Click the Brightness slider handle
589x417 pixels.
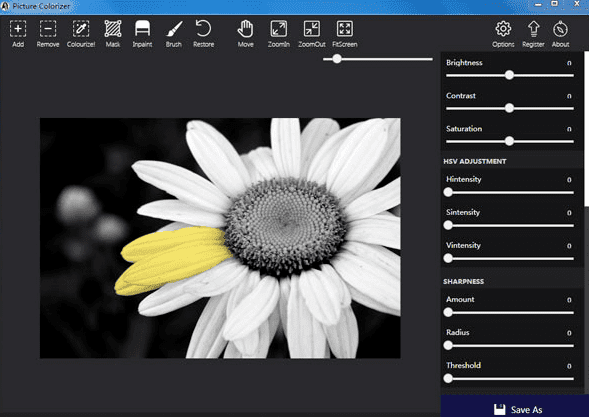click(509, 75)
